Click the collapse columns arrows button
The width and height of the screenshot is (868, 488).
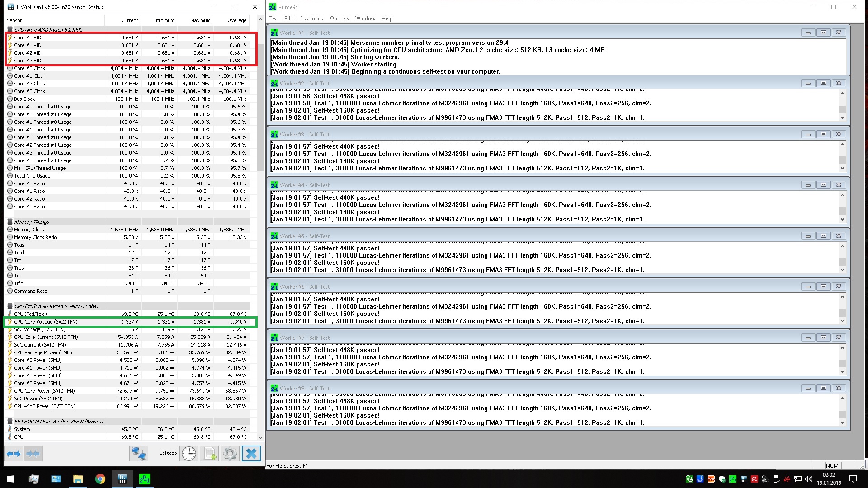click(x=33, y=453)
